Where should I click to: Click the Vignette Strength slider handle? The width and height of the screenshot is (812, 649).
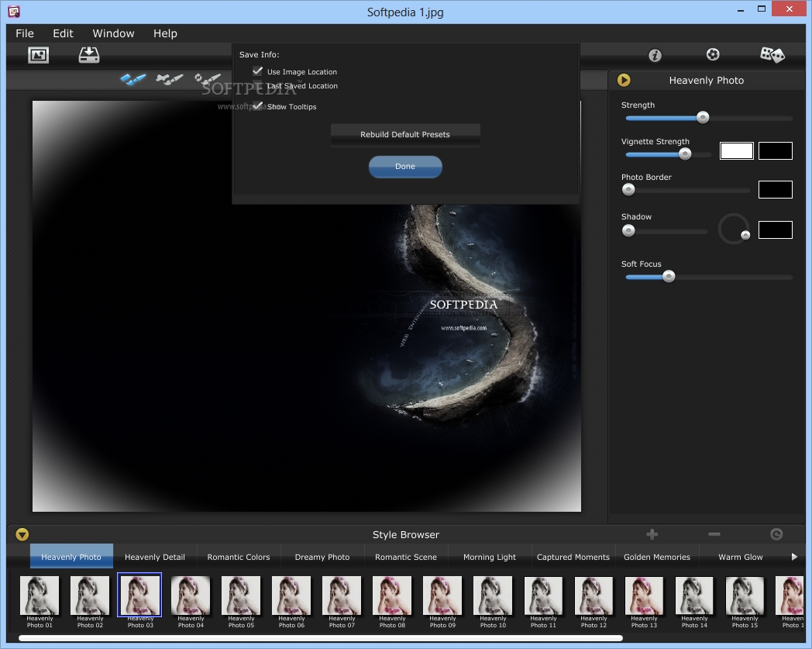click(x=685, y=154)
